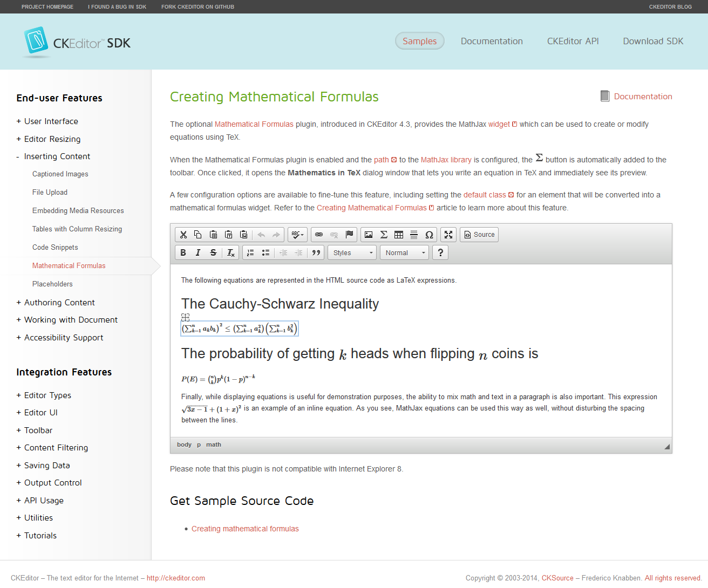Open the special character Omega tool

click(x=429, y=235)
